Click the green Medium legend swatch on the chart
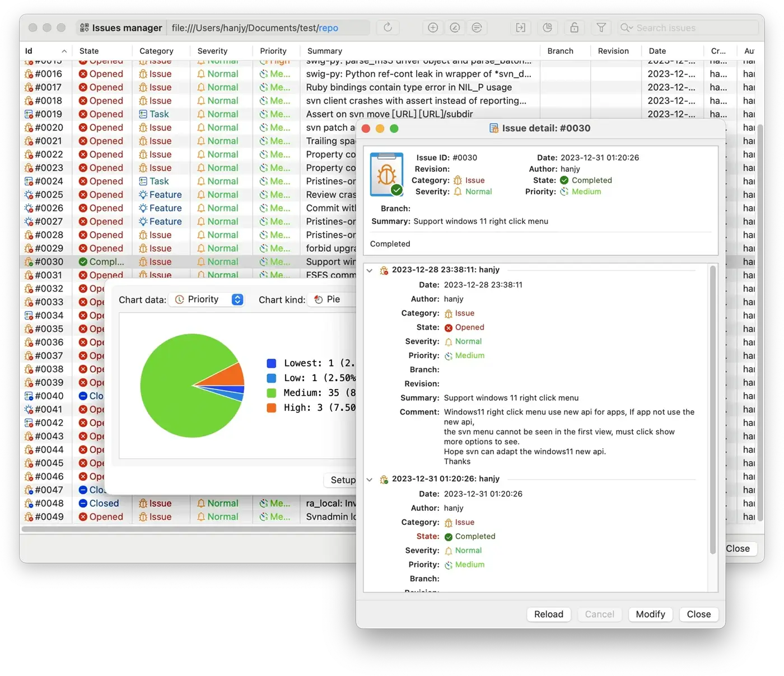This screenshot has width=784, height=676. (x=272, y=393)
